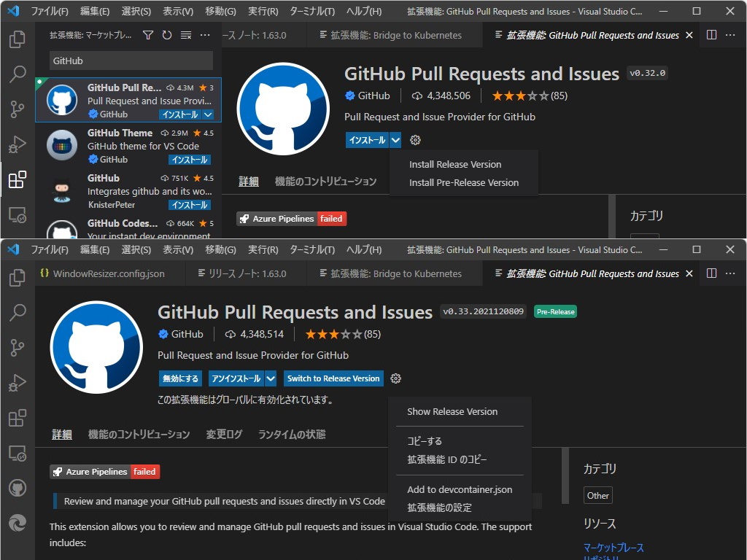Select 拡張機能 ID のコピー menu entry
Screen dimensions: 747x560
coord(447,459)
